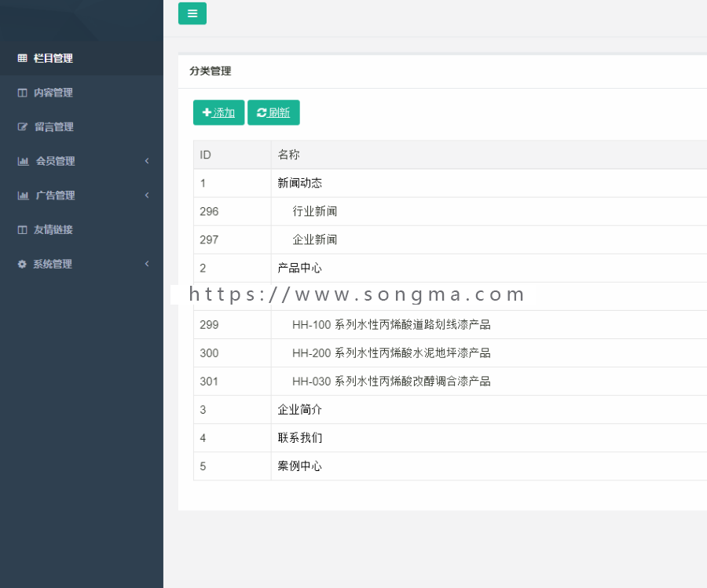Image resolution: width=707 pixels, height=588 pixels.
Task: Click the table icon beside 栏目管理
Action: tap(22, 58)
